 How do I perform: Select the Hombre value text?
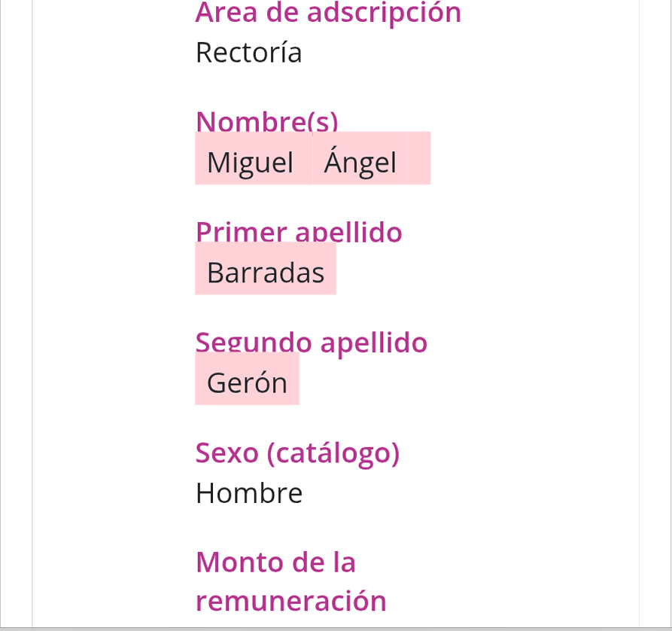pos(249,493)
